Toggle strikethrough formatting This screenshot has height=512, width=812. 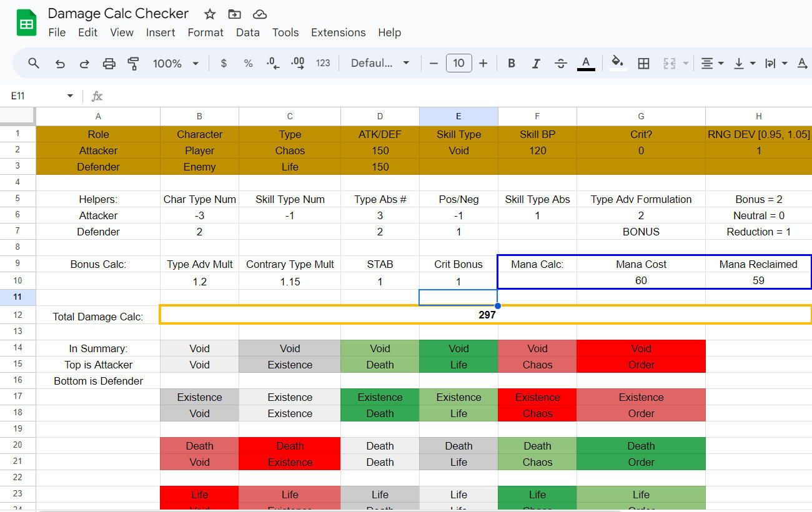pyautogui.click(x=560, y=63)
